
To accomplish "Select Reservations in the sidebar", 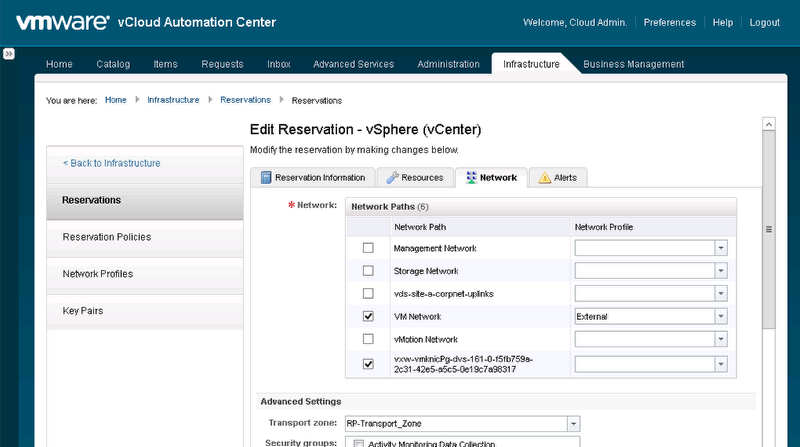I will [x=145, y=201].
